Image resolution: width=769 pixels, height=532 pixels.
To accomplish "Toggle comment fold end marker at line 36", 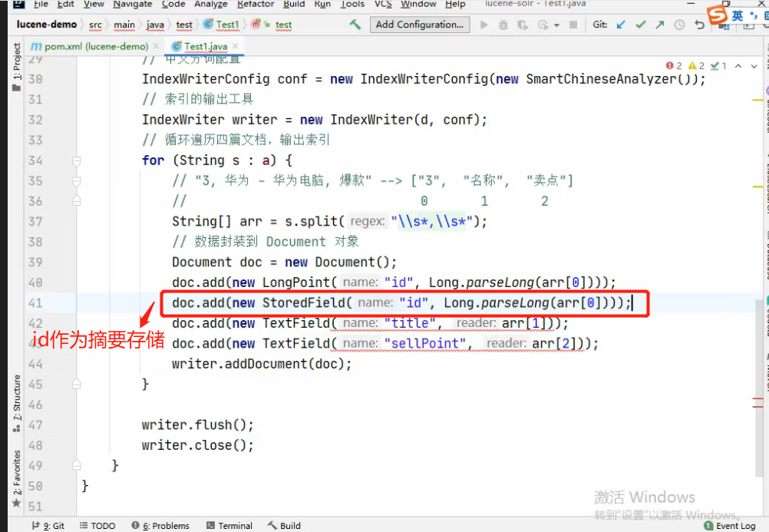I will pyautogui.click(x=77, y=200).
